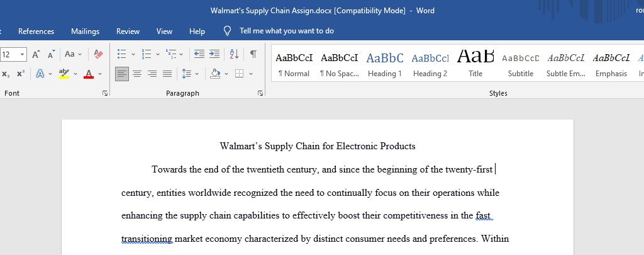
Task: Apply the Title style
Action: [475, 64]
